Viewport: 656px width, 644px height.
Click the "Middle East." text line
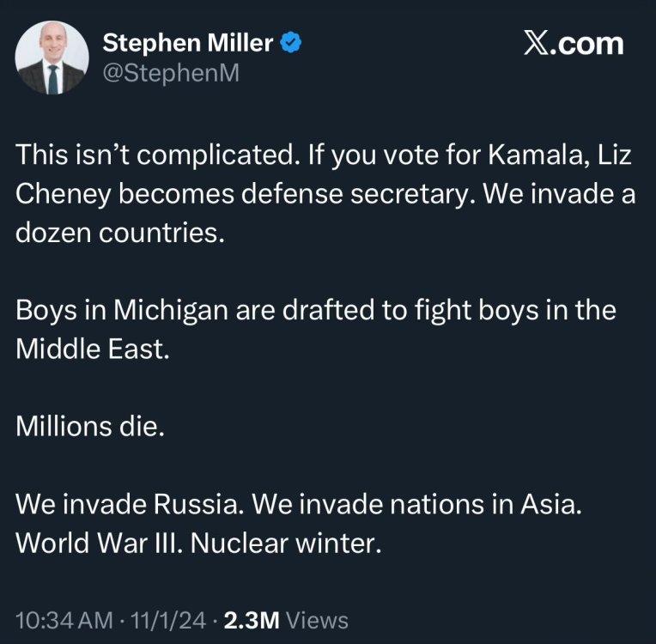[x=88, y=349]
